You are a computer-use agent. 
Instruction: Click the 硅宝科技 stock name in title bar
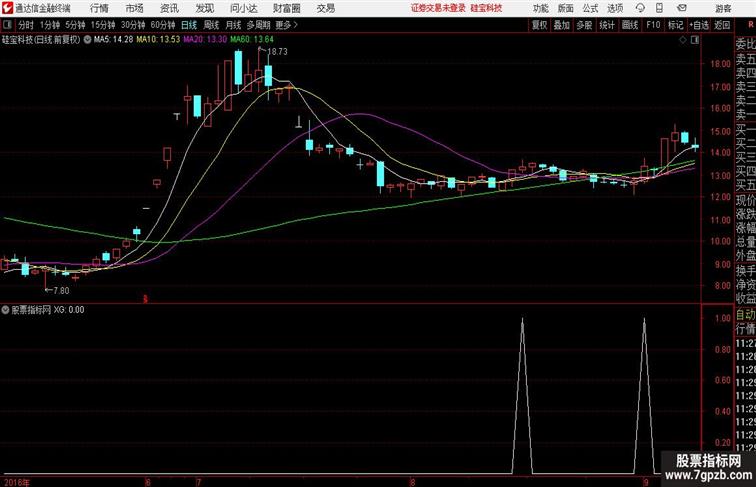(x=486, y=8)
